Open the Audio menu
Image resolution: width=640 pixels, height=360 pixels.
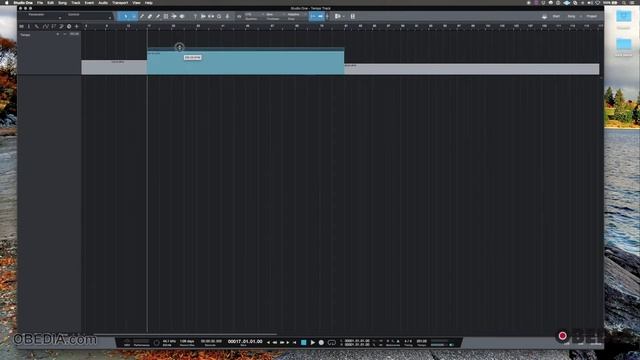(x=103, y=2)
